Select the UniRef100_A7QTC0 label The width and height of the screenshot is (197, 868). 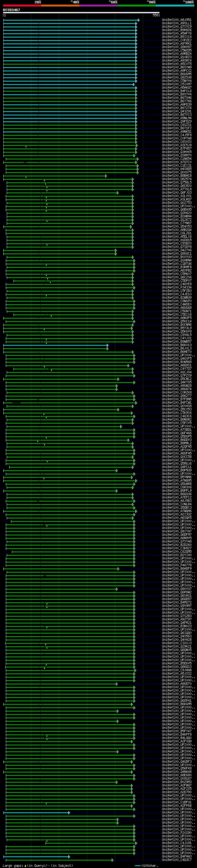tap(177, 162)
